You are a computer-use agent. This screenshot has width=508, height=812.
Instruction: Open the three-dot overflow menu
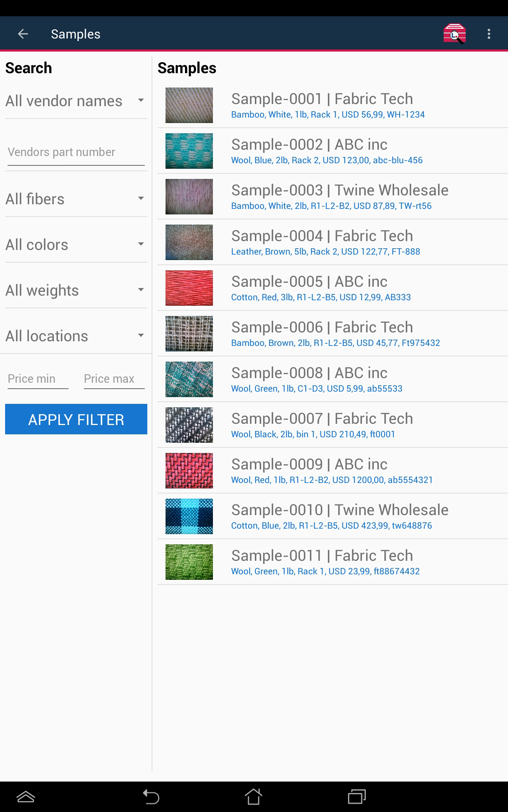(489, 34)
